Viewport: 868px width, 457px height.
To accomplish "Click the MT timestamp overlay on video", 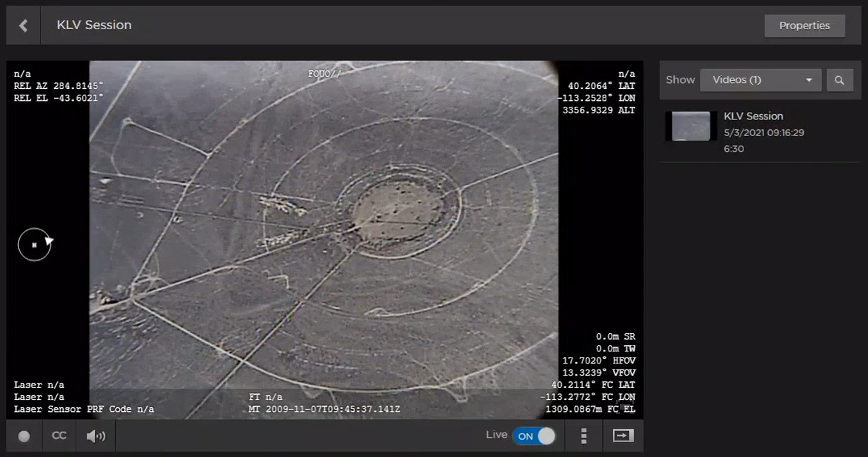I will (x=325, y=409).
